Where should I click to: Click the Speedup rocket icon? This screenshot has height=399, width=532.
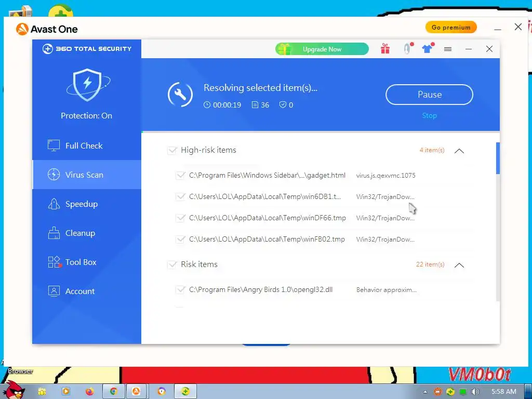54,204
